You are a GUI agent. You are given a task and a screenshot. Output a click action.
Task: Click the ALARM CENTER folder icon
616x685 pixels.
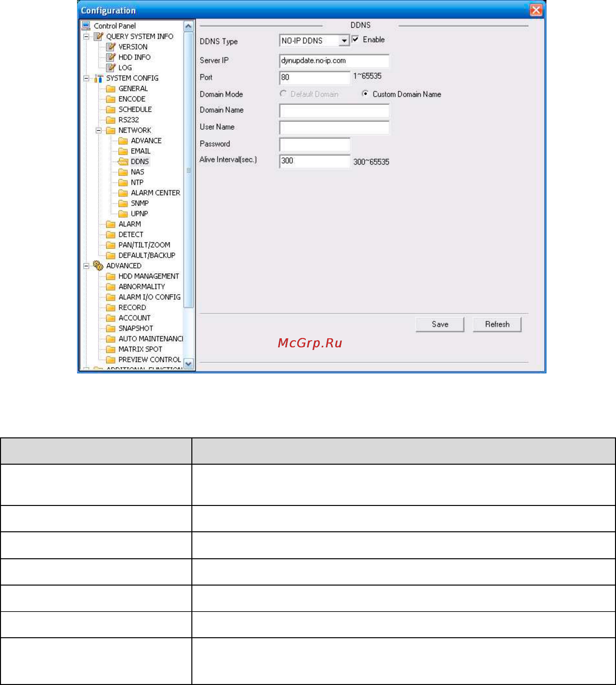click(x=123, y=193)
